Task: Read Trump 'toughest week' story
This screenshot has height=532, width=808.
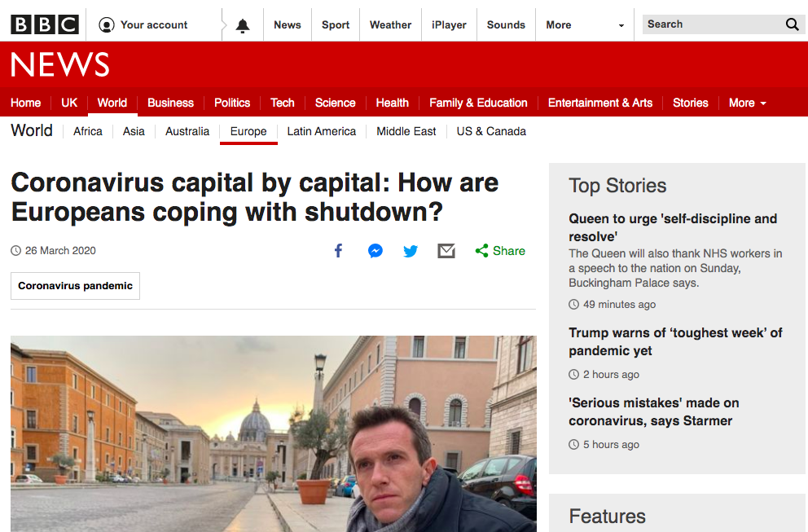Action: point(674,341)
